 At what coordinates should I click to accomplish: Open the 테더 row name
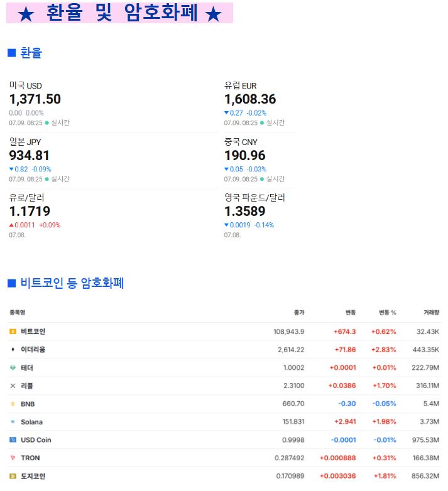pos(27,368)
